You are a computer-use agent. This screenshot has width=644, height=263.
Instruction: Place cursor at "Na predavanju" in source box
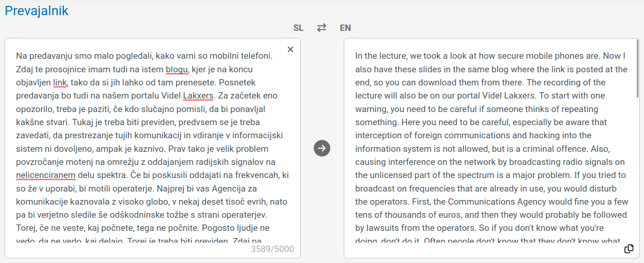tap(41, 56)
